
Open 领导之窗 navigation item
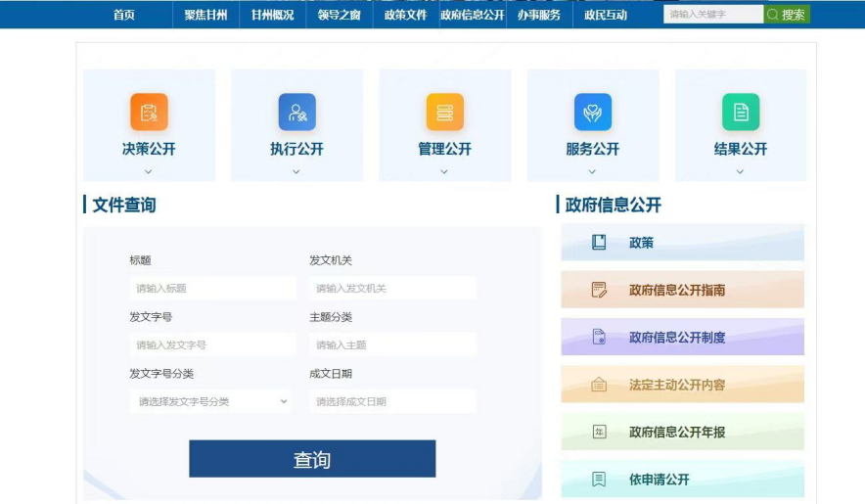(x=340, y=15)
